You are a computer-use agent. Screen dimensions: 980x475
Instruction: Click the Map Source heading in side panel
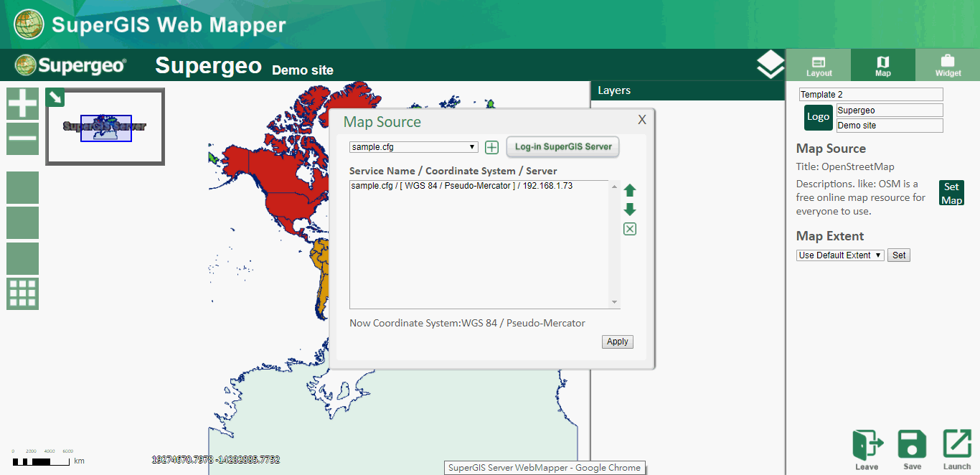831,149
